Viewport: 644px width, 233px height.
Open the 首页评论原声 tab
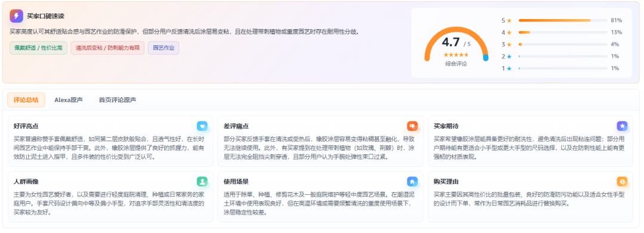pos(117,100)
